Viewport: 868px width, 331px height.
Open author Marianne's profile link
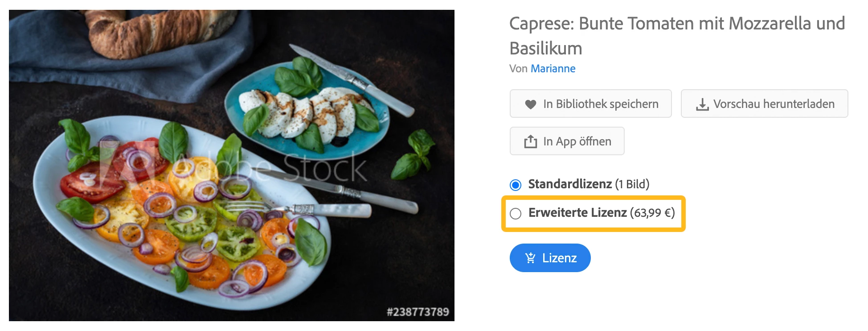point(553,69)
